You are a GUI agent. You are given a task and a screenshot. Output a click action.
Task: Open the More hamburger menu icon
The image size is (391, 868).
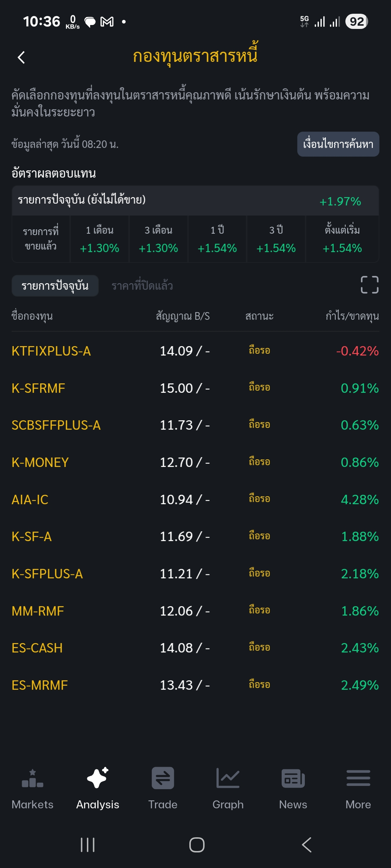click(358, 779)
